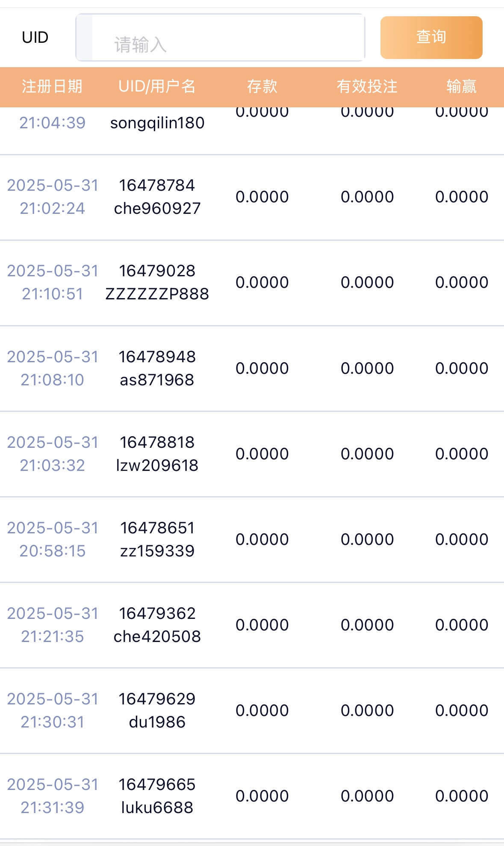Click user che420508 record
The height and width of the screenshot is (846, 504).
(157, 636)
